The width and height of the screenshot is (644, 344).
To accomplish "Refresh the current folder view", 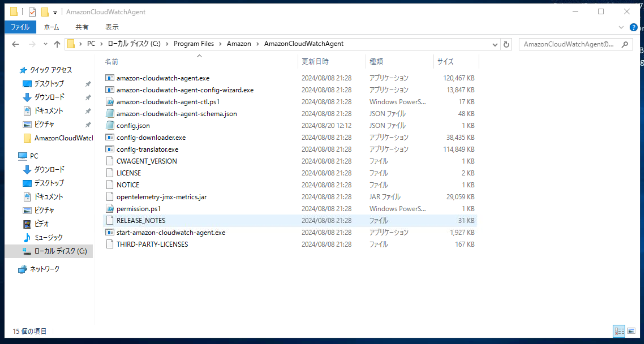I will (506, 44).
